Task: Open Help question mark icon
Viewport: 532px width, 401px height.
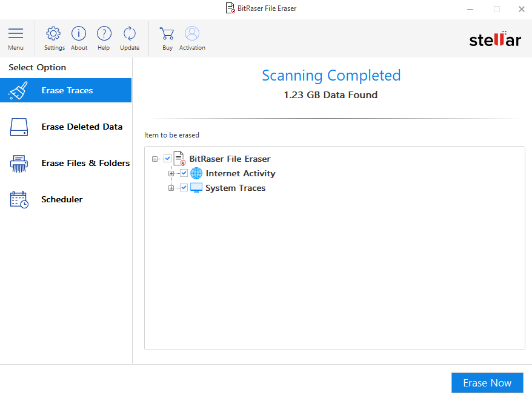Action: click(x=104, y=33)
